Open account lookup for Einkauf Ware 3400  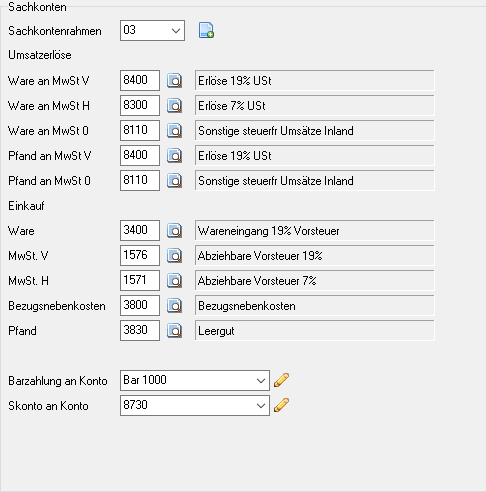pyautogui.click(x=174, y=231)
